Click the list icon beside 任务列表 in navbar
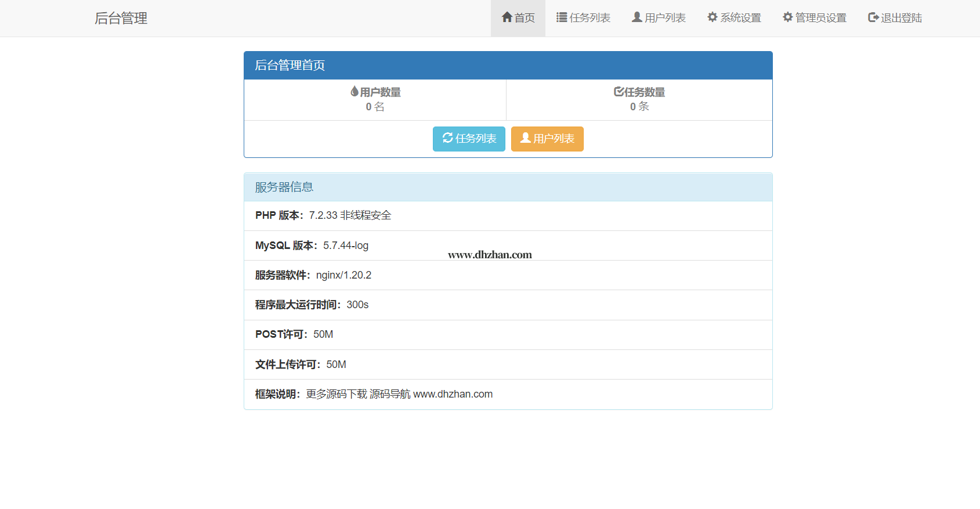Screen dimensions: 980x509 [561, 17]
